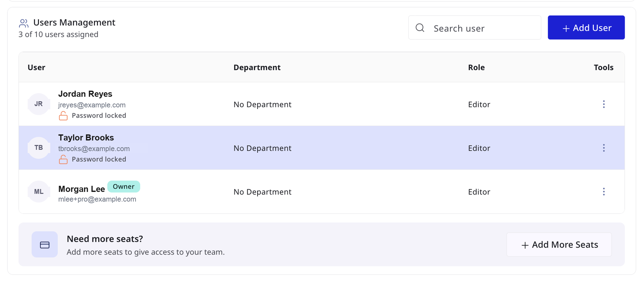
Task: Click Taylor Brooks' No Department cell
Action: click(x=262, y=148)
